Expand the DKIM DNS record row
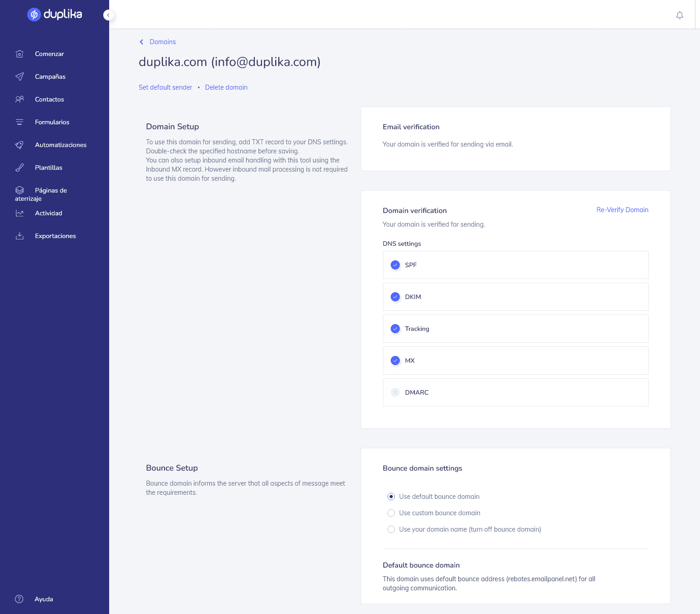The image size is (700, 614). [515, 297]
